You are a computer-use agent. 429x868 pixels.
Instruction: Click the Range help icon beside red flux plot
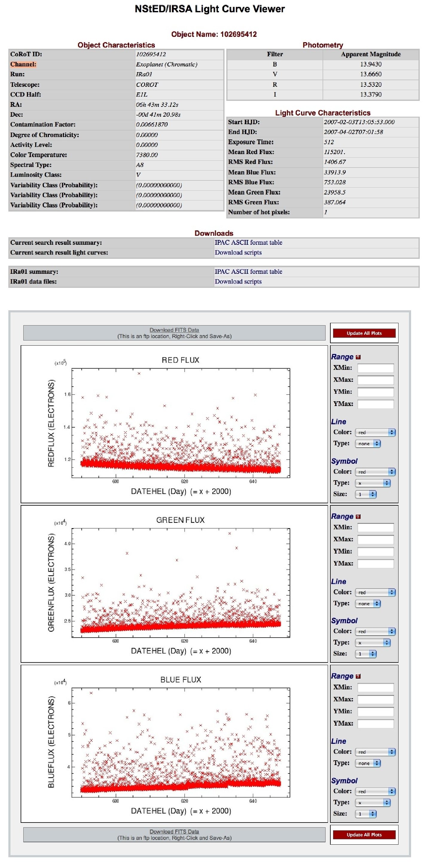point(358,357)
